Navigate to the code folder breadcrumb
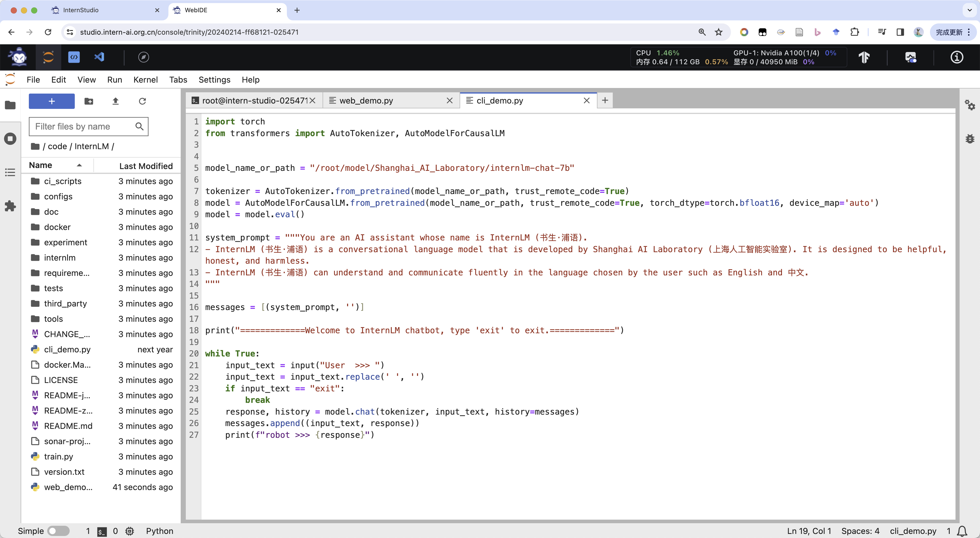Viewport: 980px width, 538px height. (x=57, y=146)
